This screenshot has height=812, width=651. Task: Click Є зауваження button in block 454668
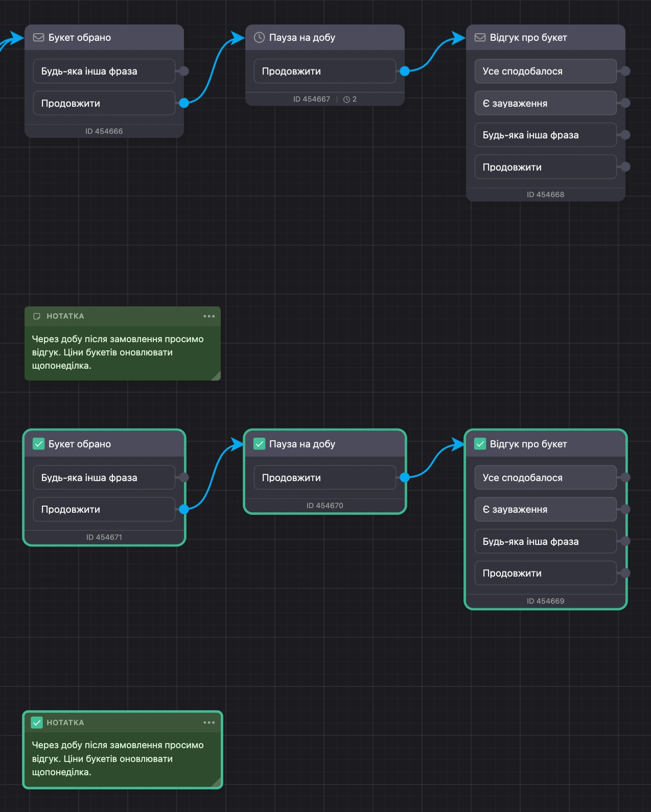coord(545,103)
